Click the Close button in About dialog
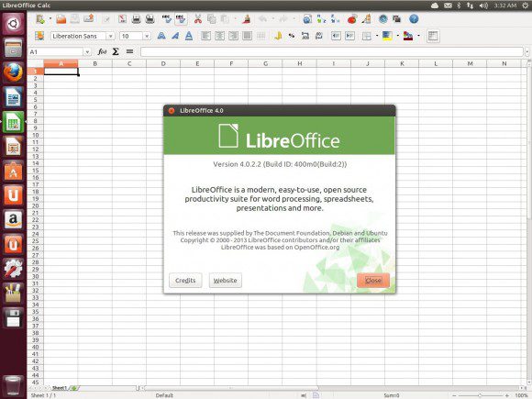 pyautogui.click(x=373, y=281)
